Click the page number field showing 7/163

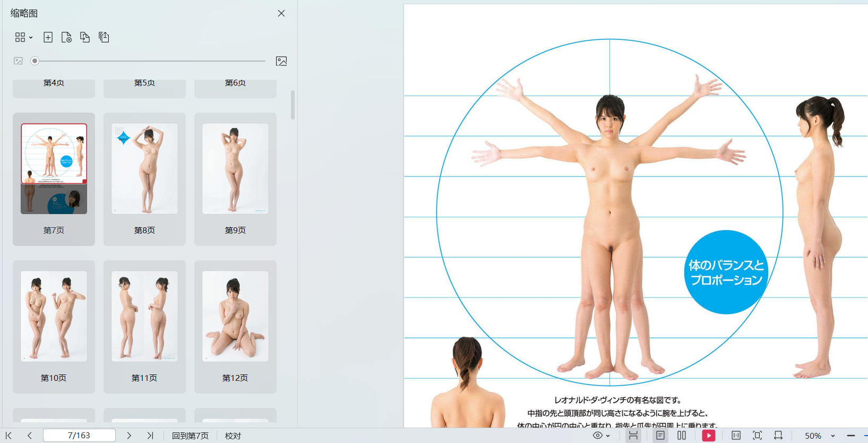tap(79, 436)
